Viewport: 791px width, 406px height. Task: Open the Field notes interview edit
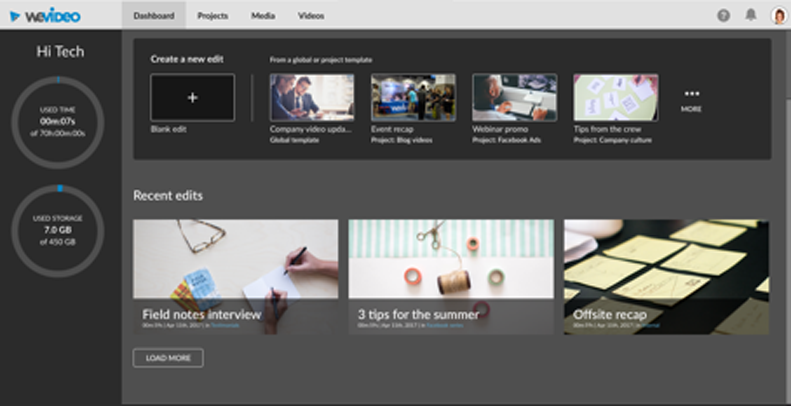(235, 277)
